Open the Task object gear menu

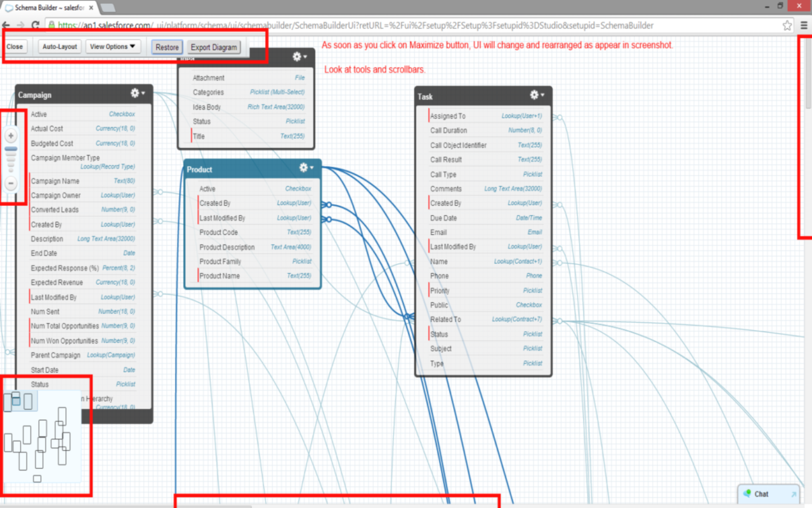click(x=537, y=95)
